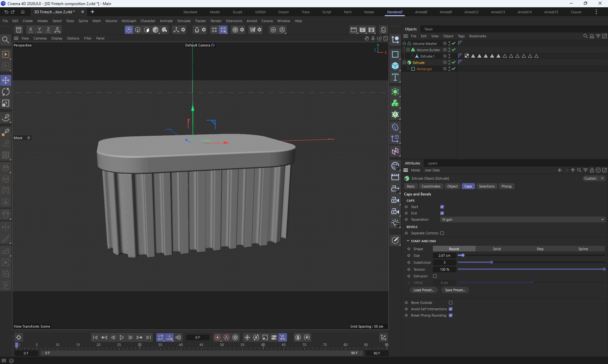The width and height of the screenshot is (608, 364).
Task: Click the Cube primitive icon
Action: 395,66
